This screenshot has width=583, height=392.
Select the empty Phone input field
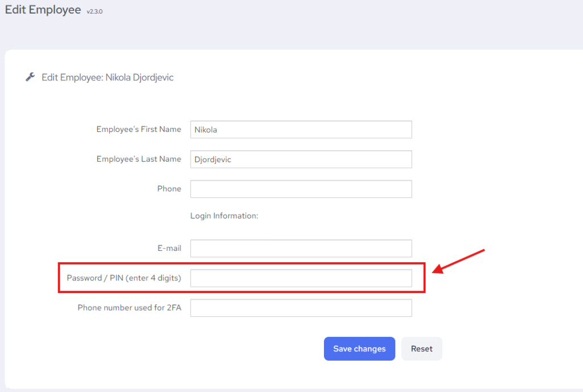coord(301,189)
